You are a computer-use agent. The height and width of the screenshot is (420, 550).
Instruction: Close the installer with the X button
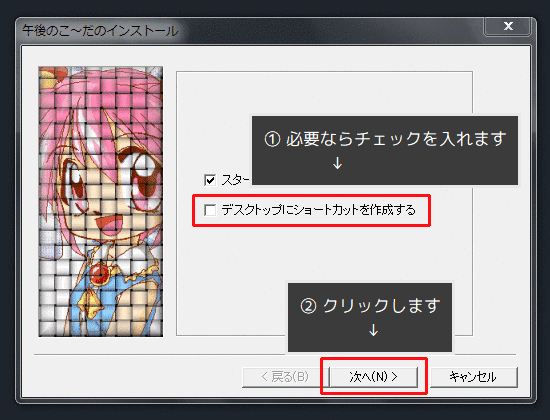coord(507,26)
